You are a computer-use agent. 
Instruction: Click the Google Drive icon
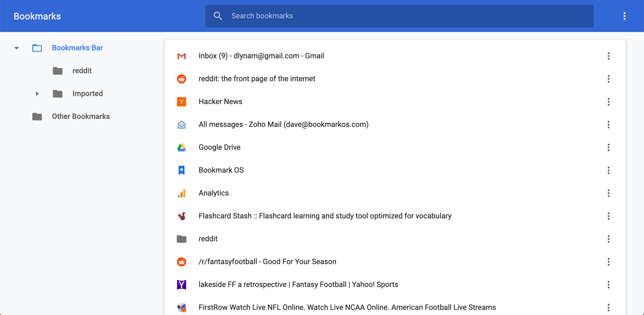coord(182,147)
